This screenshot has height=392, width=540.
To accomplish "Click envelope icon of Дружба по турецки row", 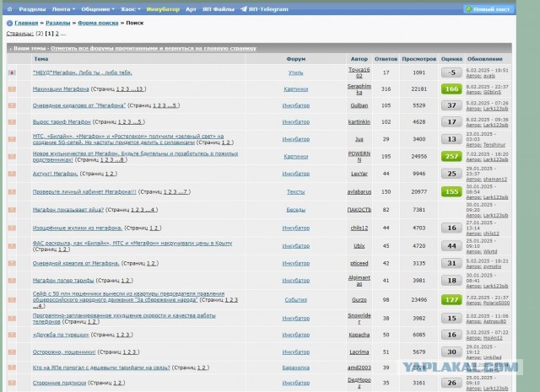I will 12,335.
